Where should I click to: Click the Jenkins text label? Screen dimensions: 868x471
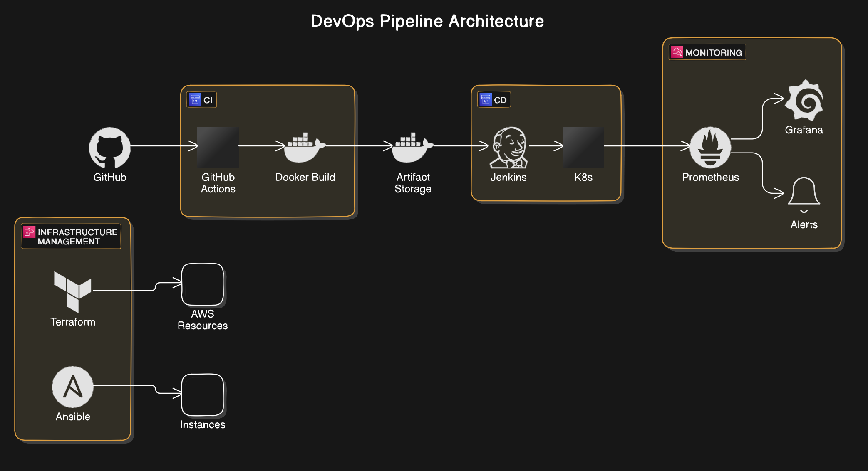pyautogui.click(x=508, y=177)
